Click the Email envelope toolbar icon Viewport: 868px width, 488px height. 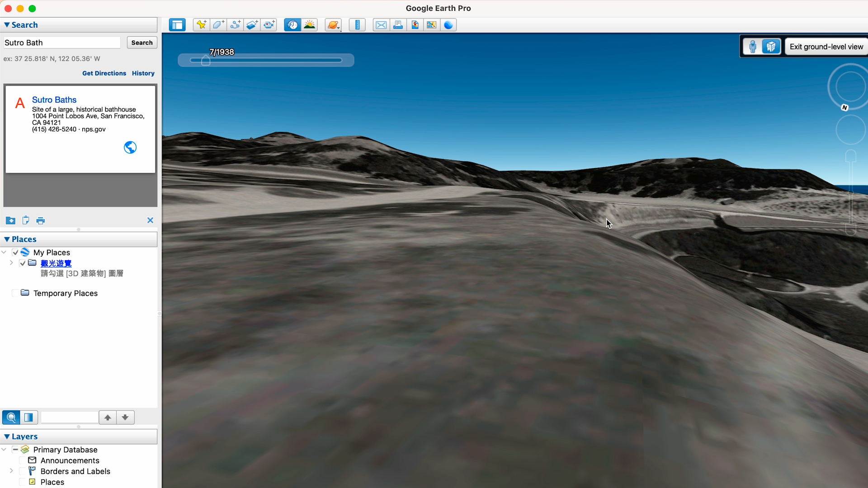pos(381,25)
